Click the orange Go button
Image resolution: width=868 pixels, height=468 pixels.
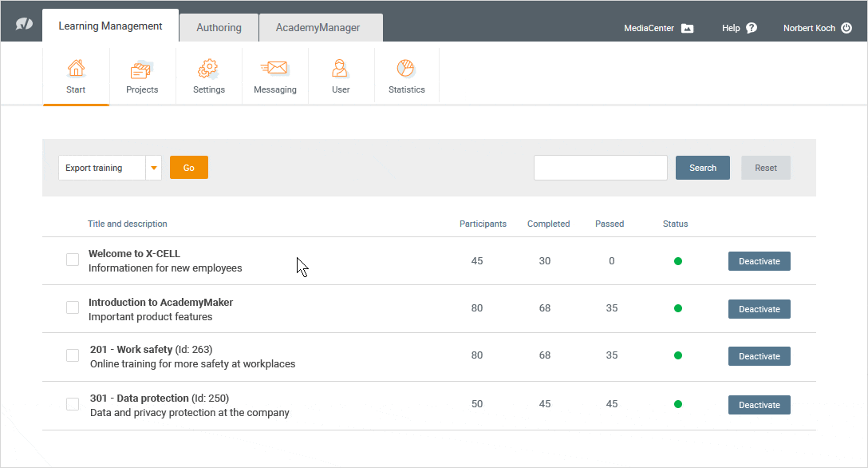(189, 167)
